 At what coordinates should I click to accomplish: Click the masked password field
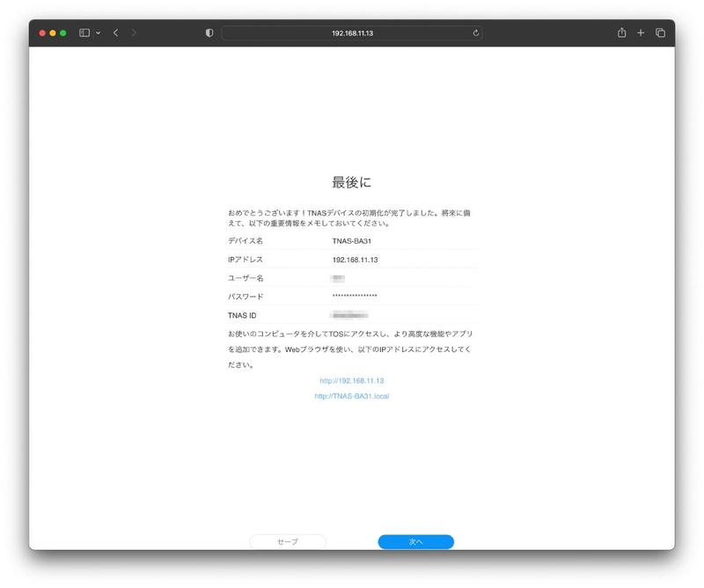[x=359, y=296]
